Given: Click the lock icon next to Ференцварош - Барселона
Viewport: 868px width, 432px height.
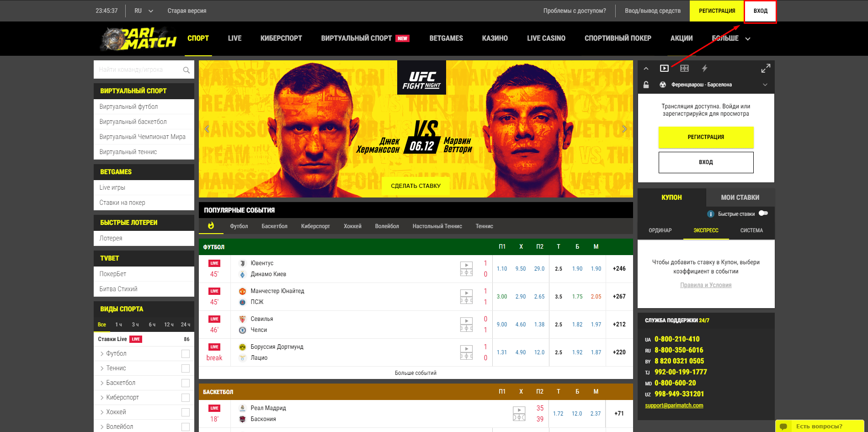Looking at the screenshot, I should coord(646,85).
